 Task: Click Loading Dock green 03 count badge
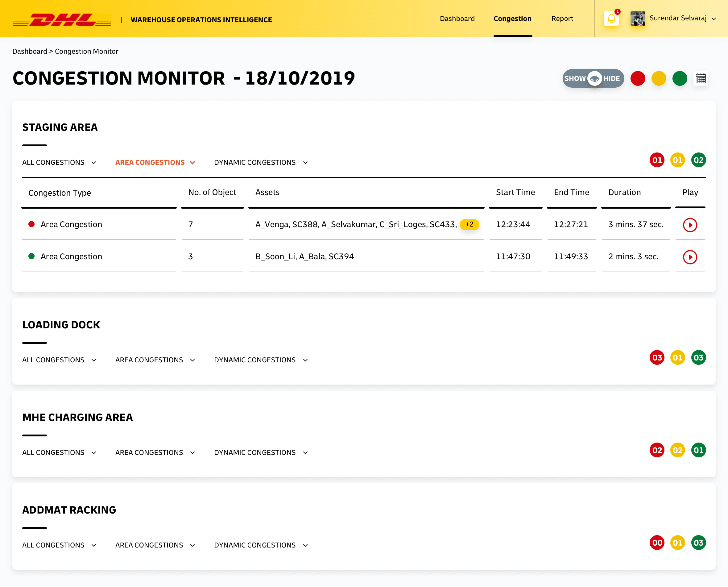coord(698,357)
